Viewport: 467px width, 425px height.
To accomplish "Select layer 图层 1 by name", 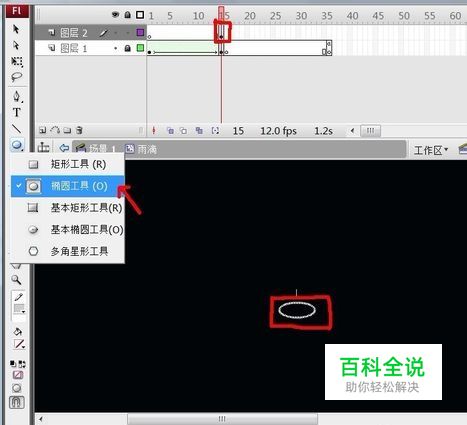I will (74, 48).
